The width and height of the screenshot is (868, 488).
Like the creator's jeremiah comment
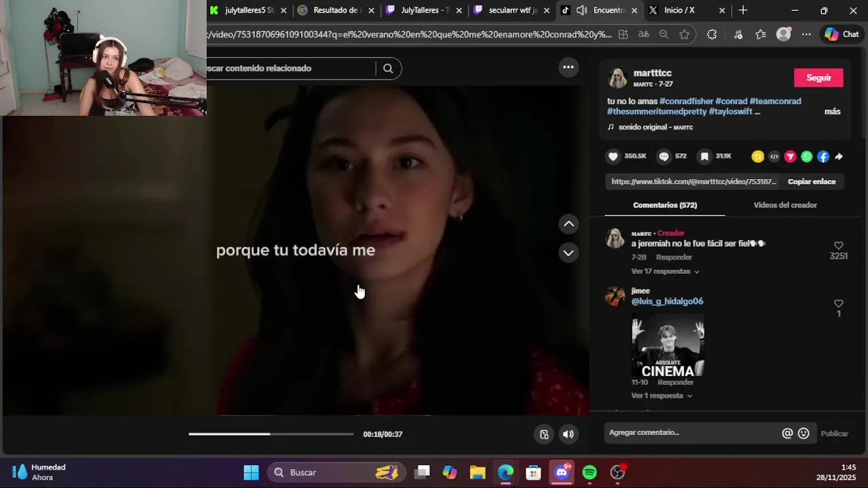839,245
